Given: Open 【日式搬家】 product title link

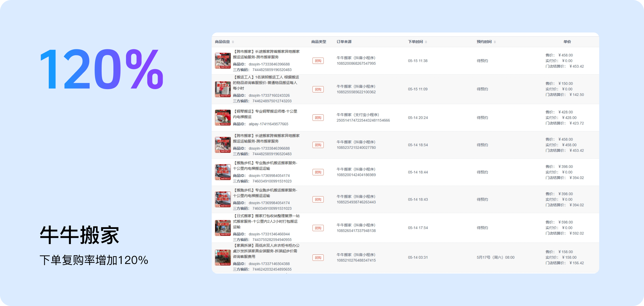Looking at the screenshot, I should point(266,216).
